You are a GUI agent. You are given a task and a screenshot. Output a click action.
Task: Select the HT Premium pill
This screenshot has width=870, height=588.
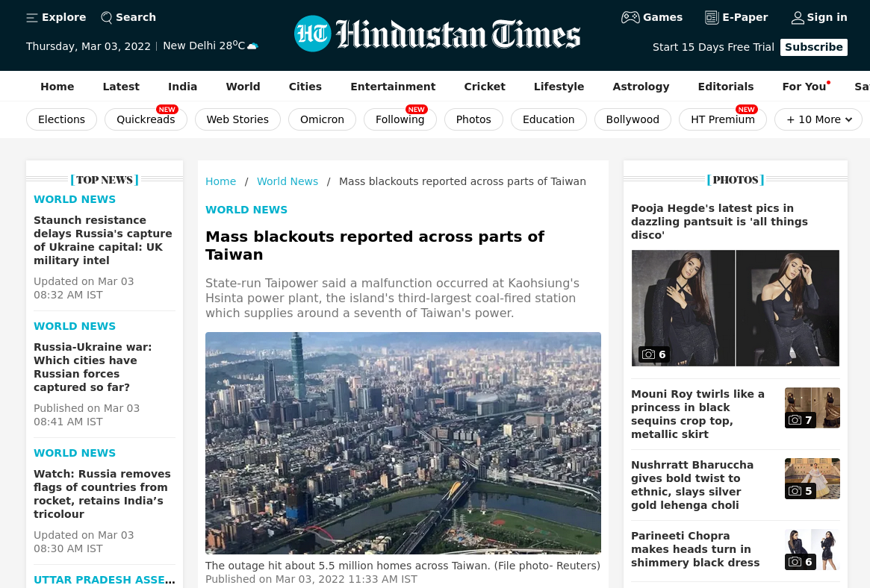click(x=723, y=119)
